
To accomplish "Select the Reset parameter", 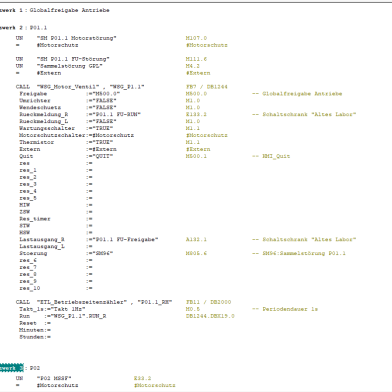I will (28, 323).
